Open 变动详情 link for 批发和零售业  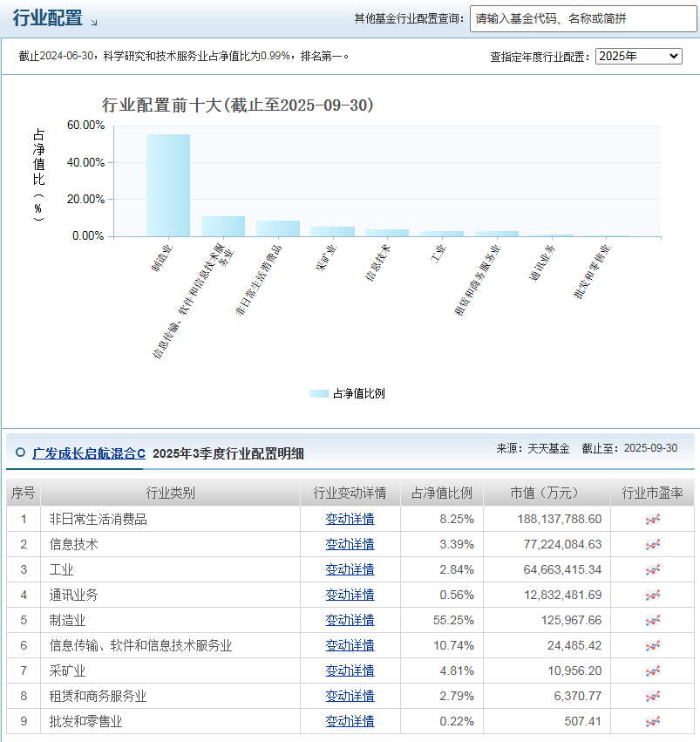click(350, 721)
